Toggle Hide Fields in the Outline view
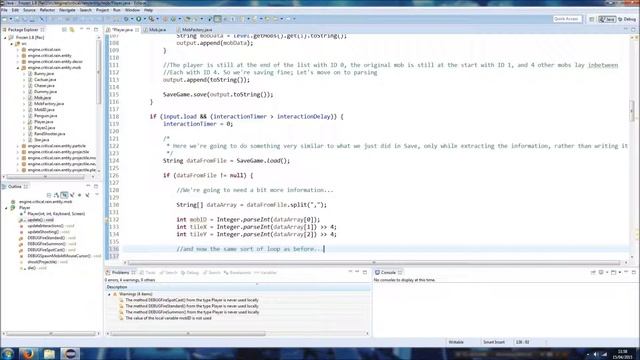 [x=64, y=195]
